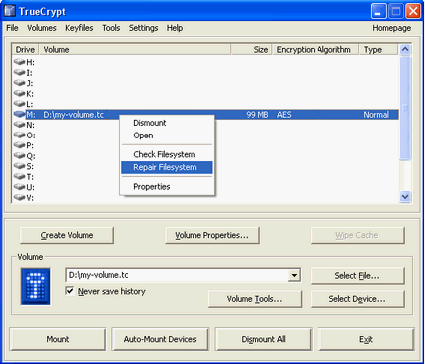The image size is (425, 364).
Task: Click the drive icon for N:
Action: [x=20, y=125]
